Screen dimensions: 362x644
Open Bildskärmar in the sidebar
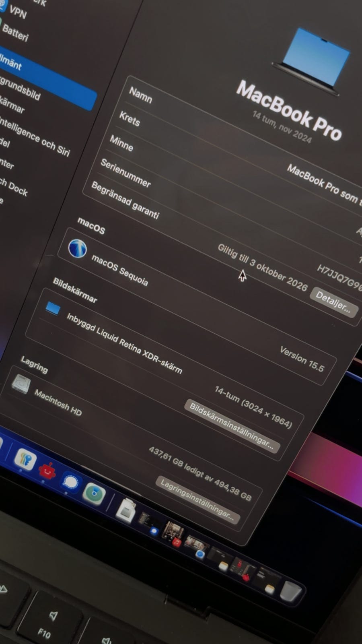pos(12,105)
